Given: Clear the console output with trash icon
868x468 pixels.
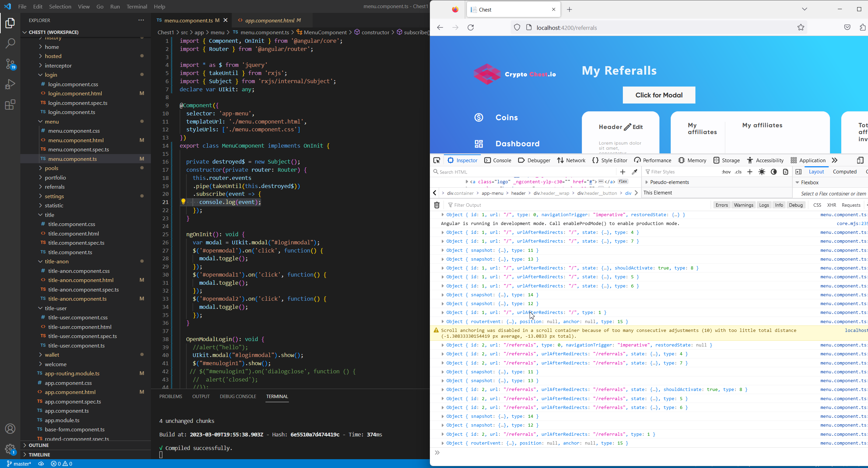Looking at the screenshot, I should (437, 205).
